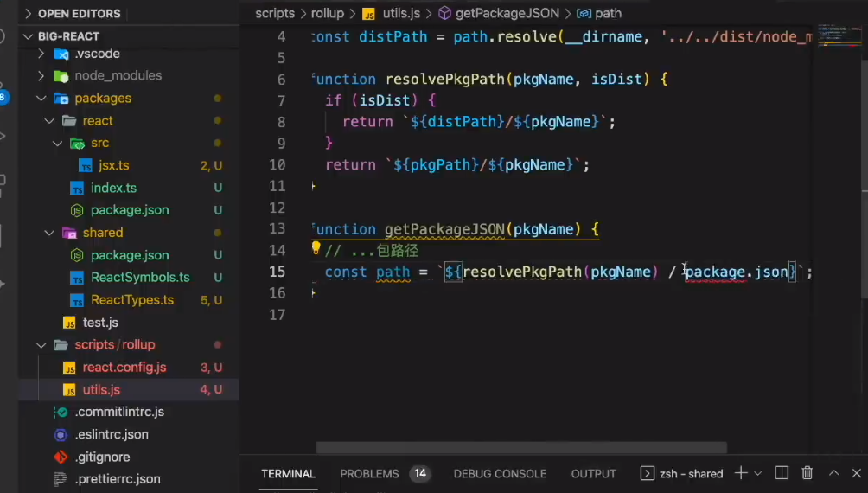Switch to the PROBLEMS tab
The width and height of the screenshot is (868, 493).
(369, 474)
